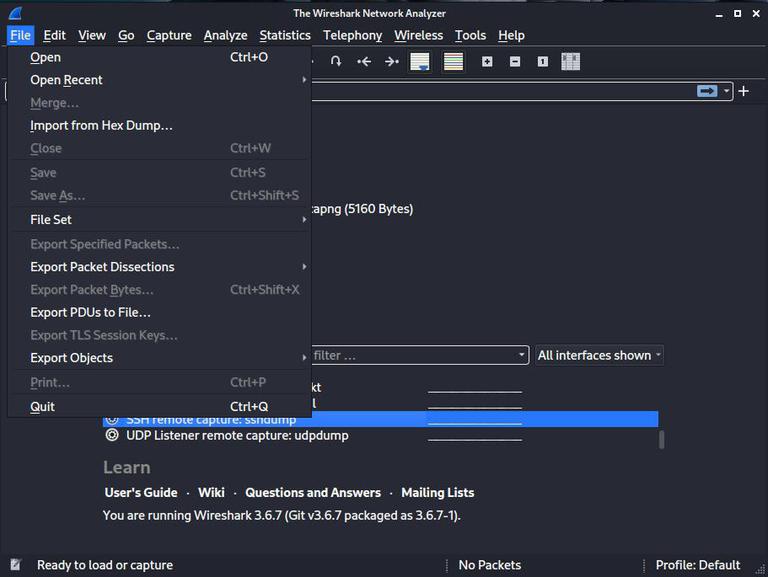Click the Wireshark shark fin logo

pos(16,13)
